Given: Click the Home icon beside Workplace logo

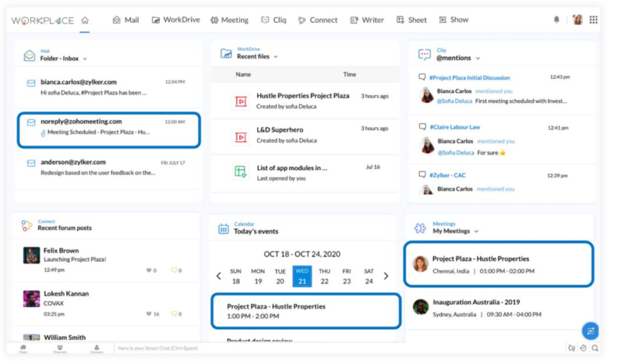Looking at the screenshot, I should 85,20.
